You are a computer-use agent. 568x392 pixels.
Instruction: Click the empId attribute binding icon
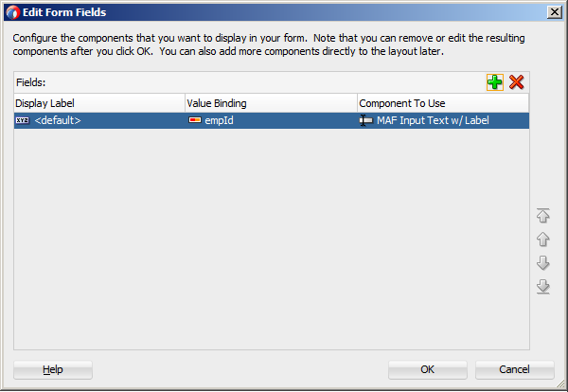(195, 120)
